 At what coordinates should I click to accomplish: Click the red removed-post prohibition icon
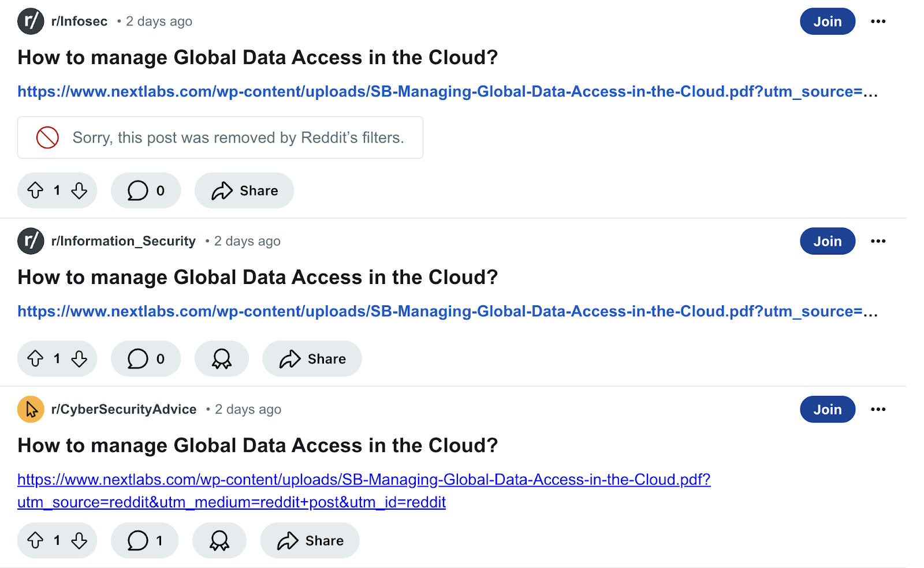pos(47,137)
